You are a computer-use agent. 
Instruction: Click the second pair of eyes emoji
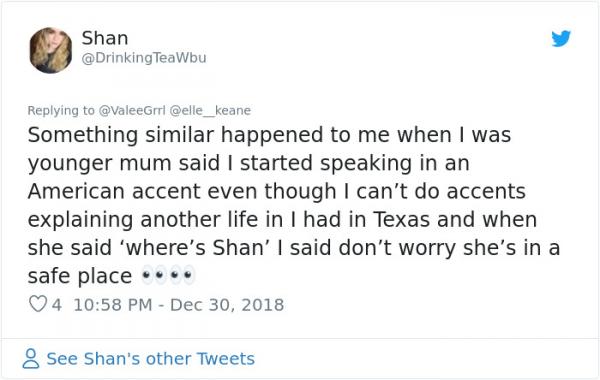coord(182,275)
